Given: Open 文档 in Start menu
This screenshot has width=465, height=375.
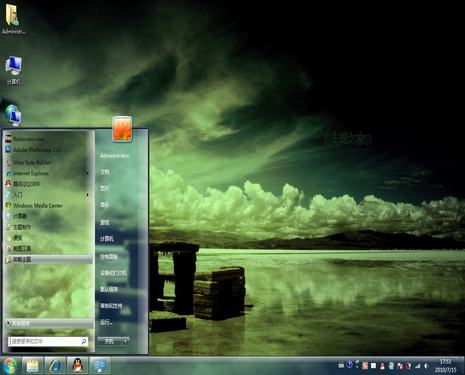Looking at the screenshot, I should [105, 172].
